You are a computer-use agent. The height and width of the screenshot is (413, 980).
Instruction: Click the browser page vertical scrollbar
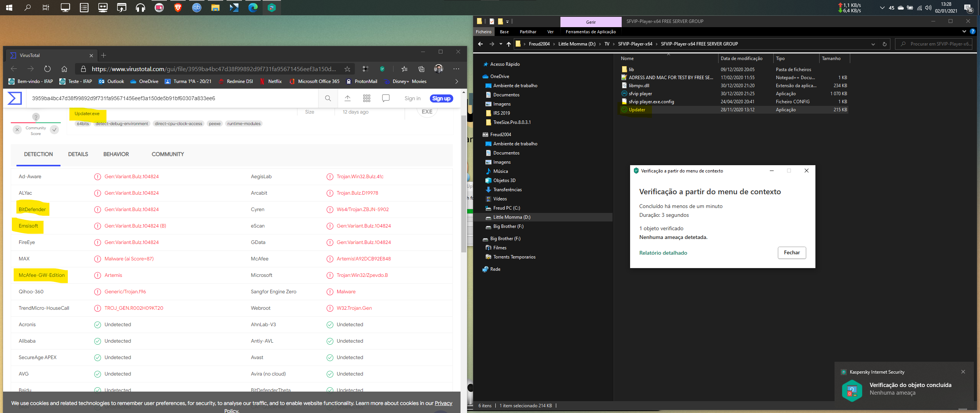coord(464,184)
